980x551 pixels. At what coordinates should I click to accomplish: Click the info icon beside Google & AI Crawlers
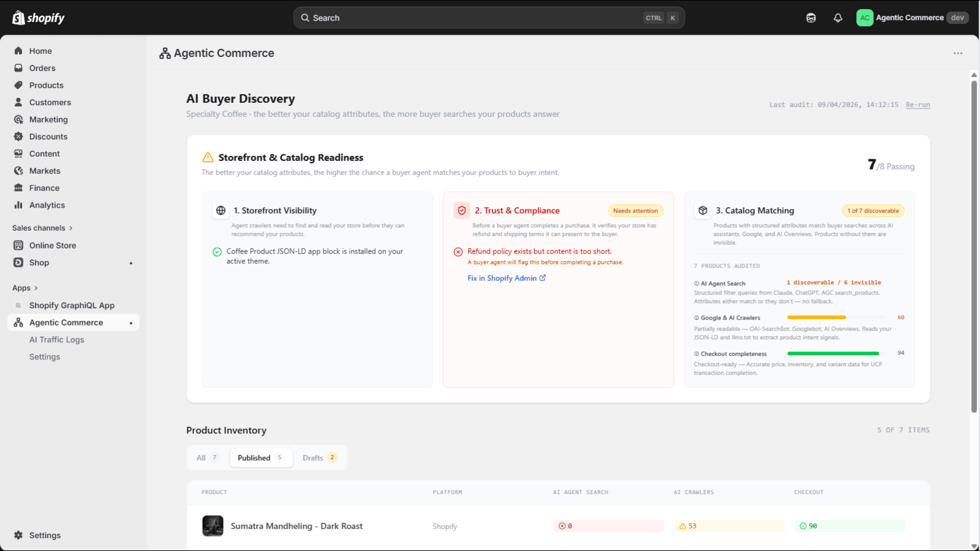point(696,318)
